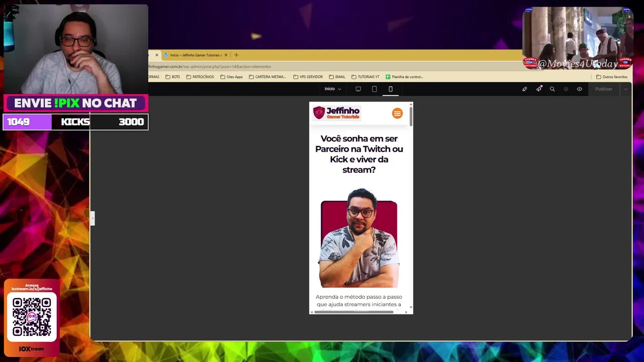Screen dimensions: 644x362
Task: Click the Jeffinho Gamer Tutoriais logo
Action: click(x=336, y=113)
